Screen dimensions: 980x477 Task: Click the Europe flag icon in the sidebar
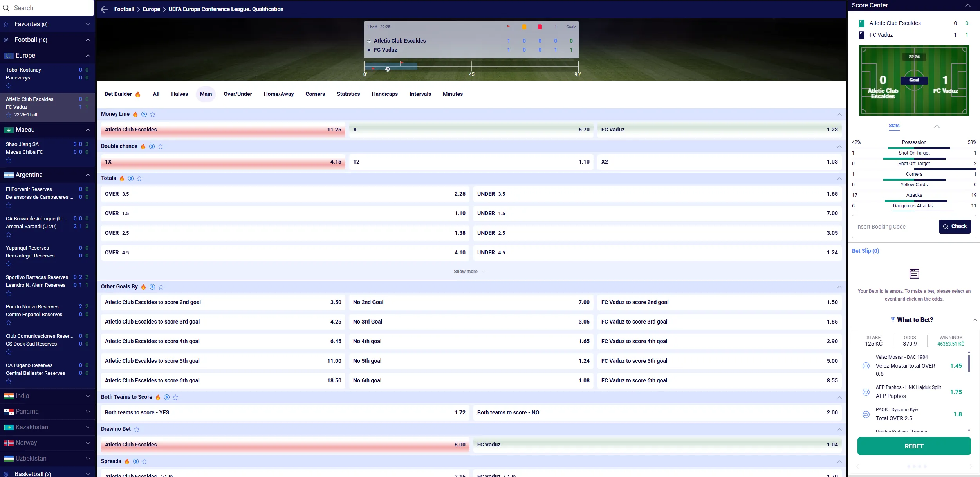coord(9,56)
